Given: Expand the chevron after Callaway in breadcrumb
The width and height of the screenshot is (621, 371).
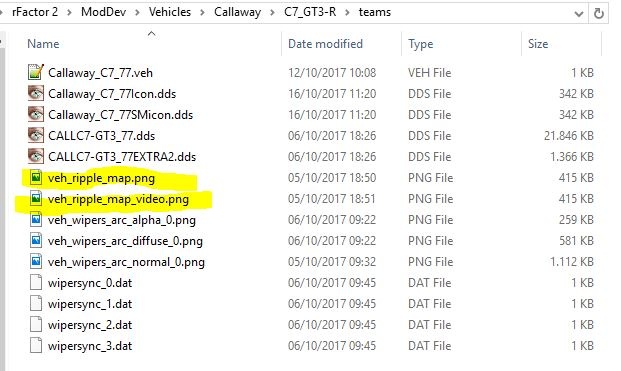Looking at the screenshot, I should point(272,13).
